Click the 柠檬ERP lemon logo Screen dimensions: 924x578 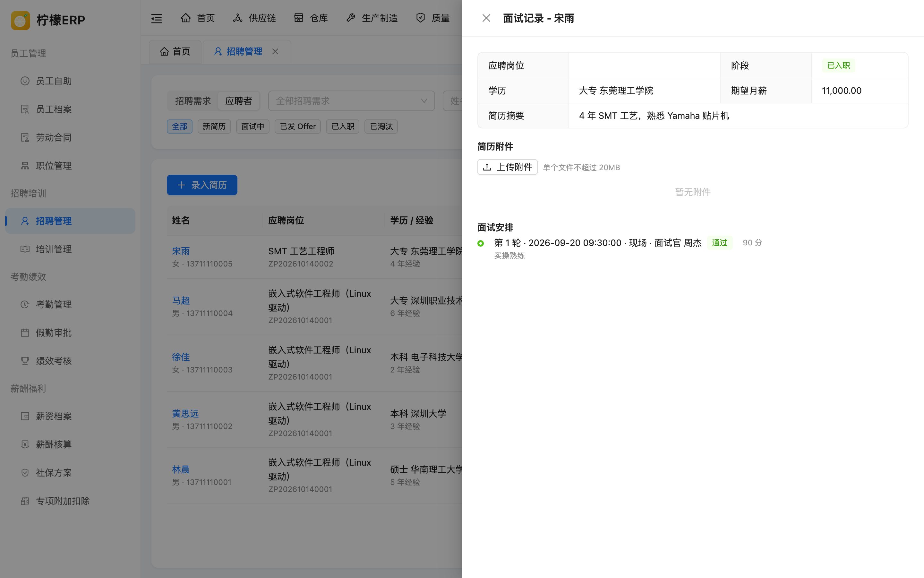coord(21,20)
